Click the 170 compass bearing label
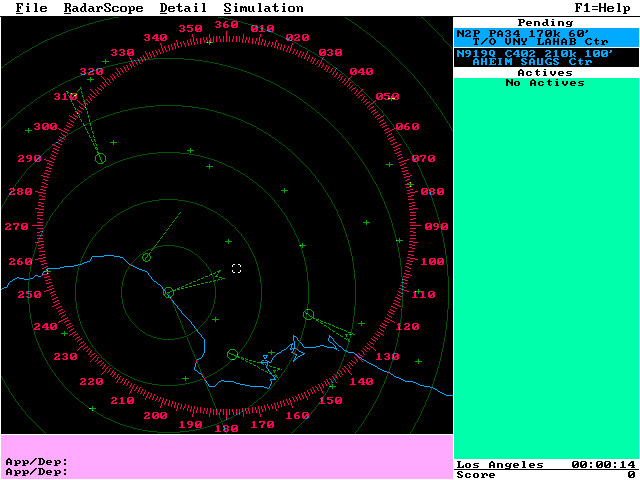 (262, 424)
